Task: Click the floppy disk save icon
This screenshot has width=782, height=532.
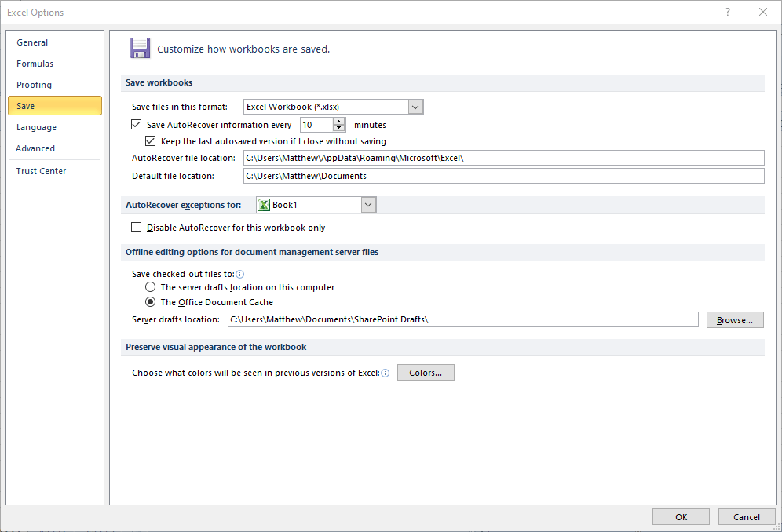Action: tap(140, 49)
